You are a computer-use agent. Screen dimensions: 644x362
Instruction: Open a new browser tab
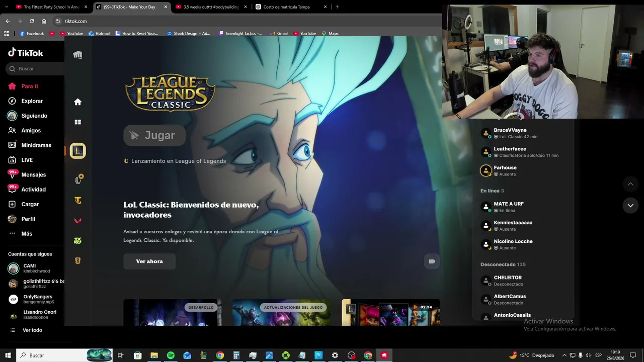coord(337,7)
